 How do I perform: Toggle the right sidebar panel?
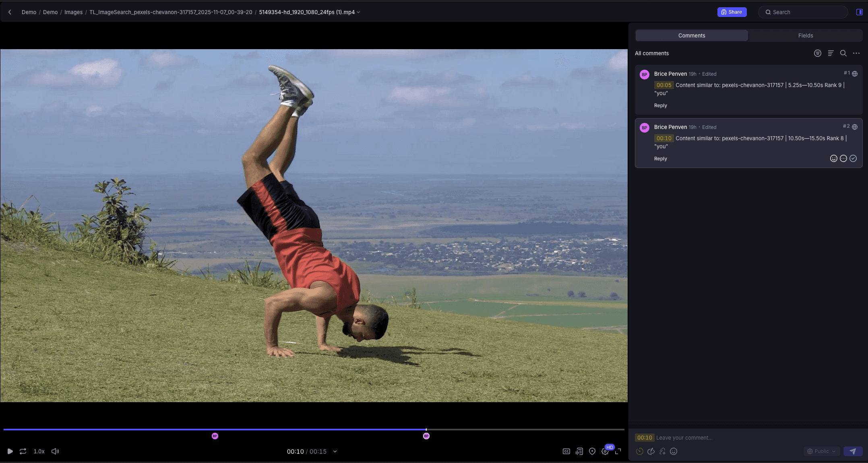[859, 12]
